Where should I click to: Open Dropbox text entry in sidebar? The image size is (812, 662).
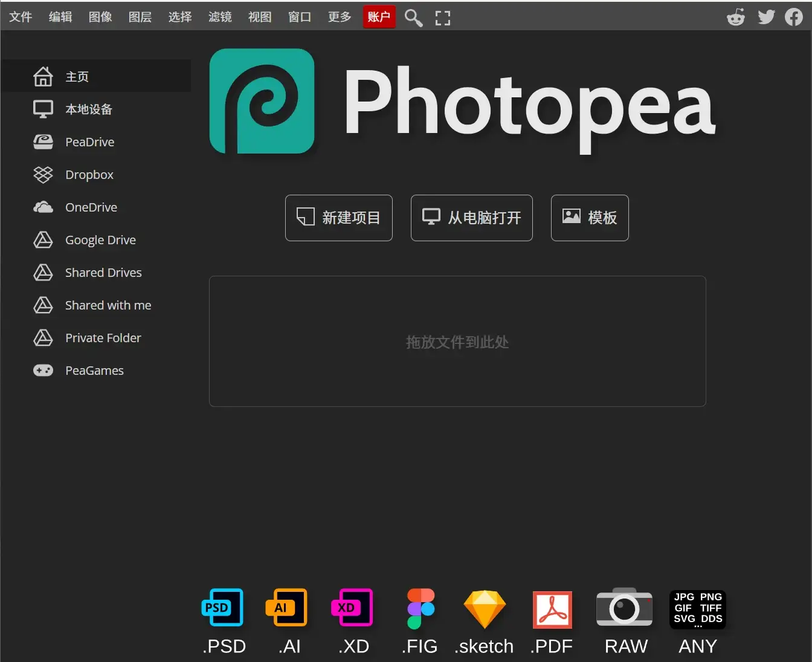pyautogui.click(x=89, y=175)
